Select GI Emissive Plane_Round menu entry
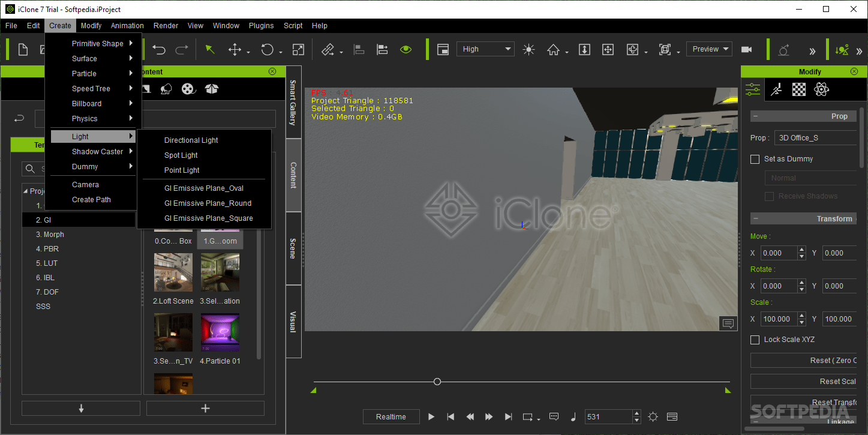868x435 pixels. click(x=208, y=203)
